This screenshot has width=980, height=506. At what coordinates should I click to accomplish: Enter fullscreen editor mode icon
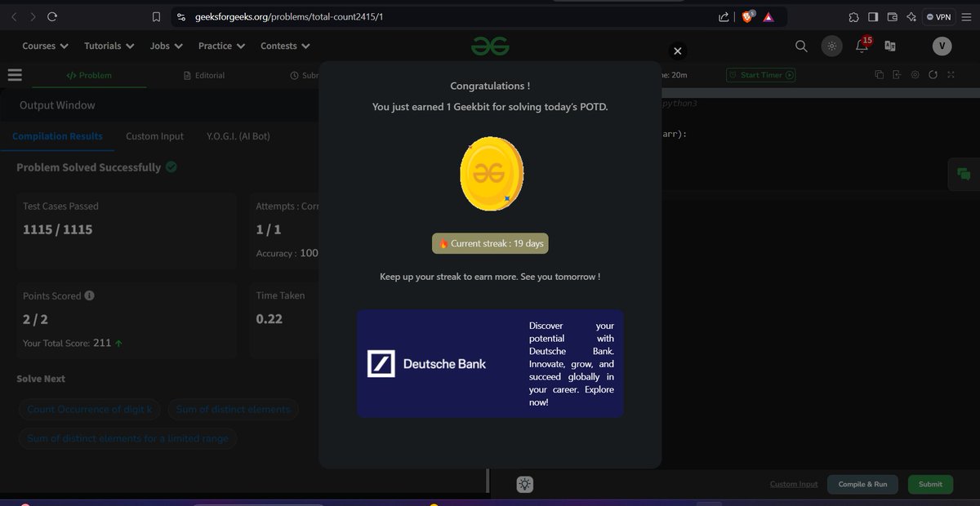951,75
